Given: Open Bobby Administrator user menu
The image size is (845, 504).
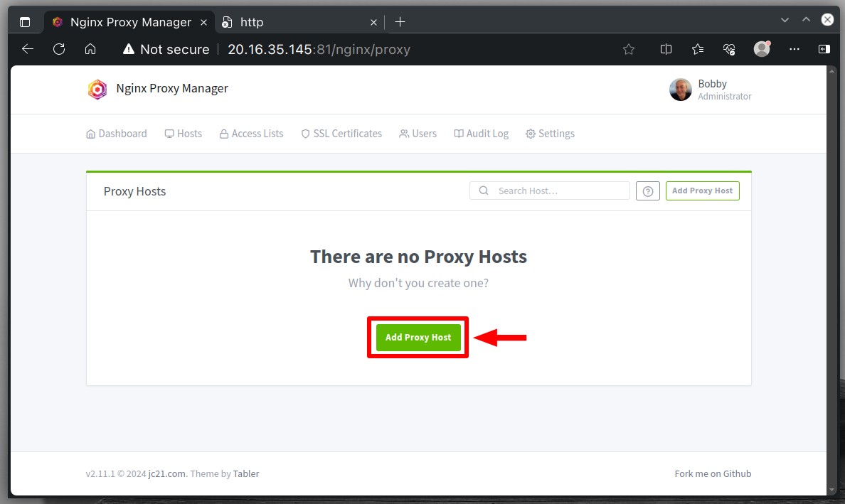Looking at the screenshot, I should click(x=711, y=90).
